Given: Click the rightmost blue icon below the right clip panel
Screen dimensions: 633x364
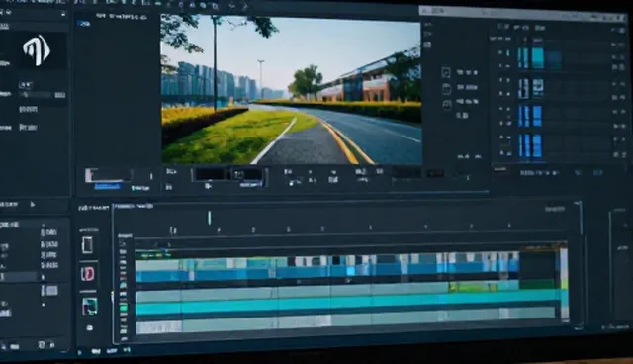Looking at the screenshot, I should click(597, 173).
